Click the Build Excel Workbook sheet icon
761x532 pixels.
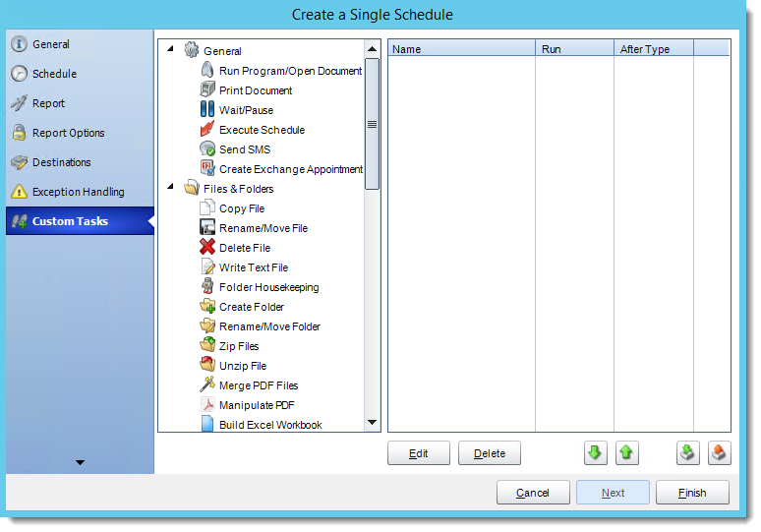(207, 423)
